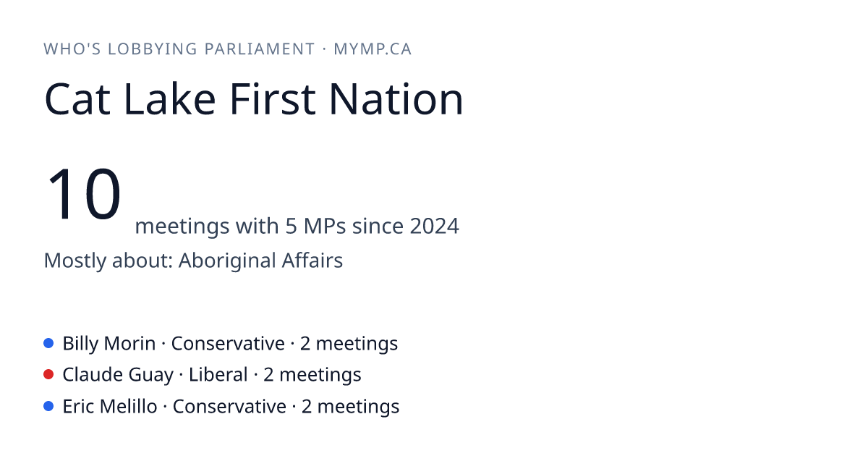The width and height of the screenshot is (868, 456).
Task: Select Billy Morin's 2 meetings count
Action: [349, 343]
